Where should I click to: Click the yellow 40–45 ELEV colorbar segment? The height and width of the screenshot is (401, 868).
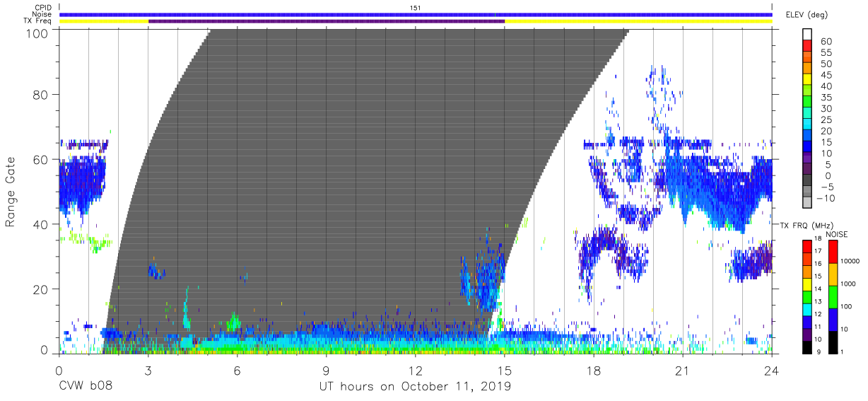[x=808, y=81]
